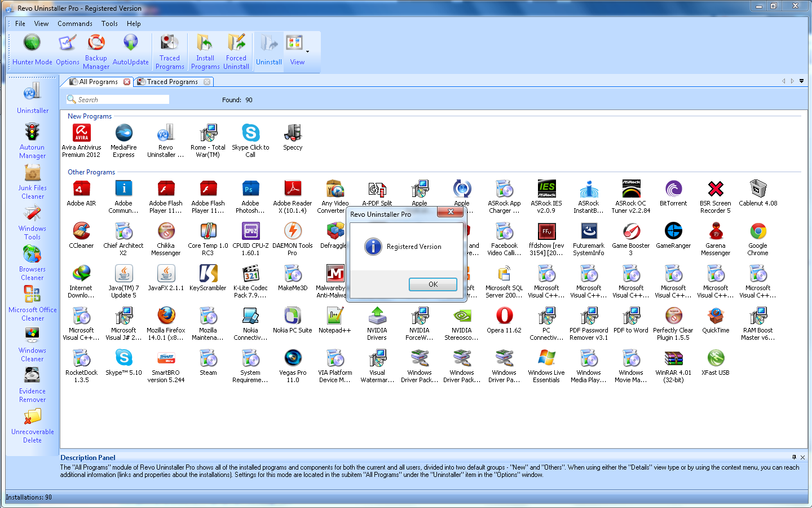This screenshot has width=812, height=508.
Task: Select Vegas Pro 11.0 program
Action: click(293, 366)
